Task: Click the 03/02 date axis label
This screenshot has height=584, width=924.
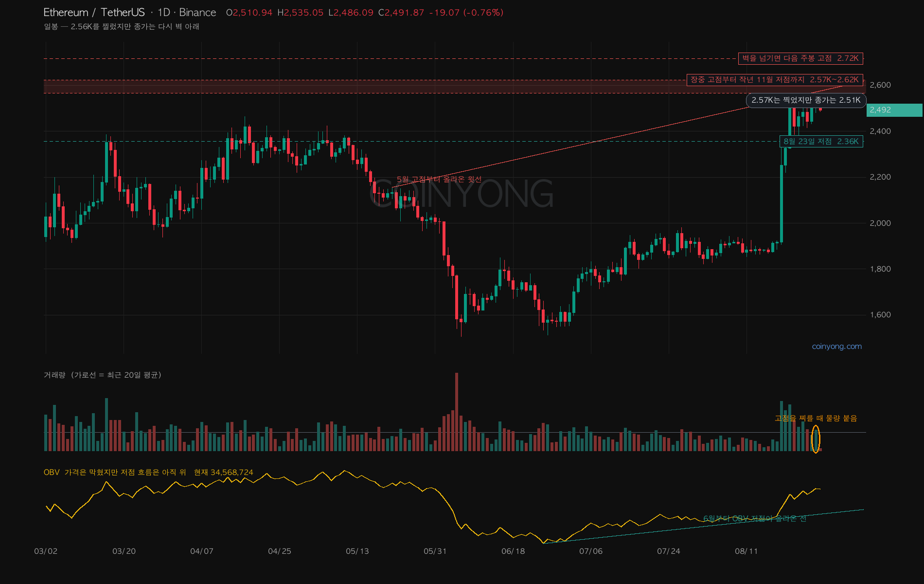Action: coord(46,551)
